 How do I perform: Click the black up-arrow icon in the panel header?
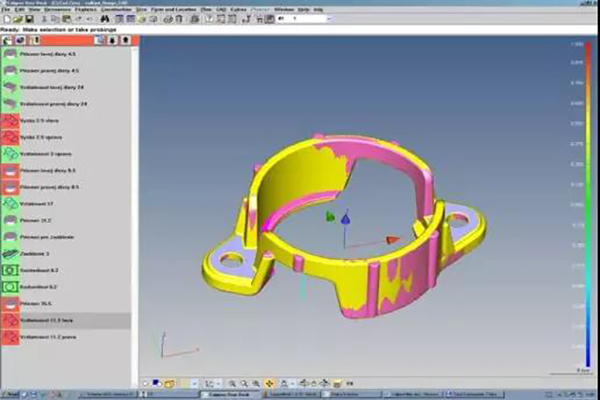point(126,40)
